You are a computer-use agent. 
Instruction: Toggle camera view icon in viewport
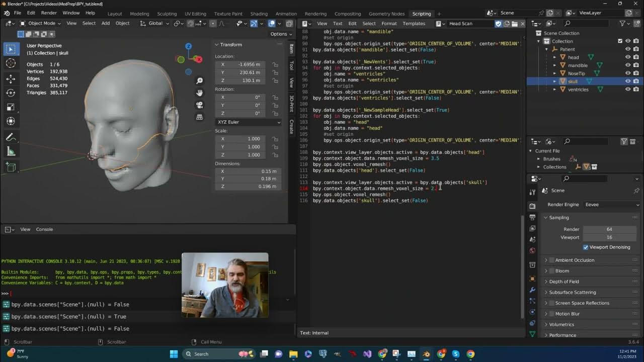click(x=200, y=105)
